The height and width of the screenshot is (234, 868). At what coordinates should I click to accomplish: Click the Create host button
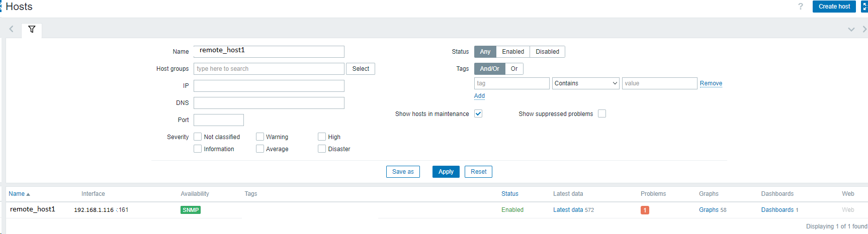pyautogui.click(x=834, y=7)
